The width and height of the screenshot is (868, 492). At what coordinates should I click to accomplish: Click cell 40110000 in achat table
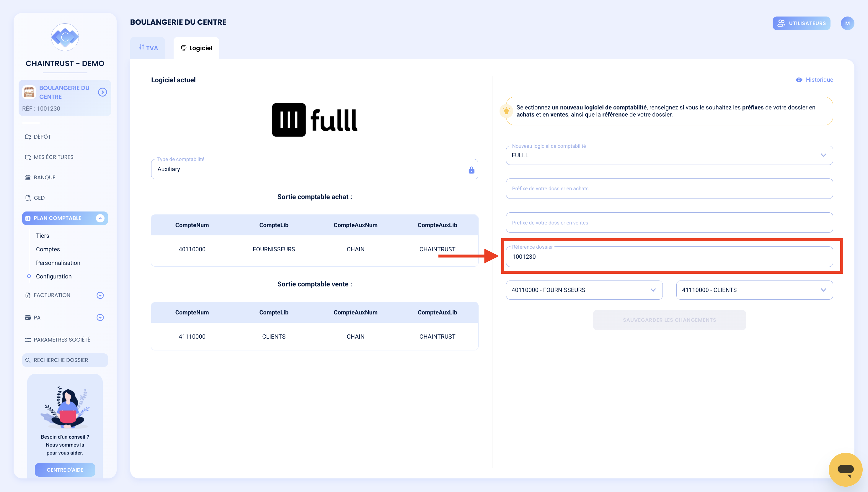[x=192, y=249]
